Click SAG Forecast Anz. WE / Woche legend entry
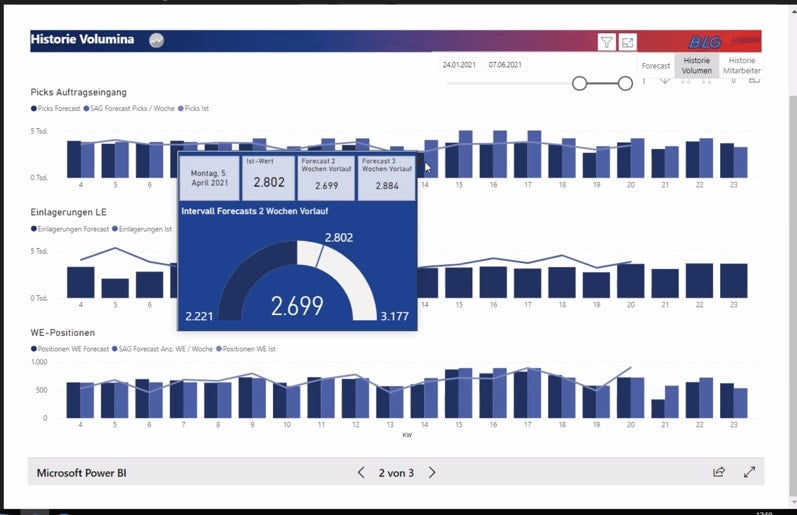Screen dimensions: 797x515 click(x=162, y=349)
